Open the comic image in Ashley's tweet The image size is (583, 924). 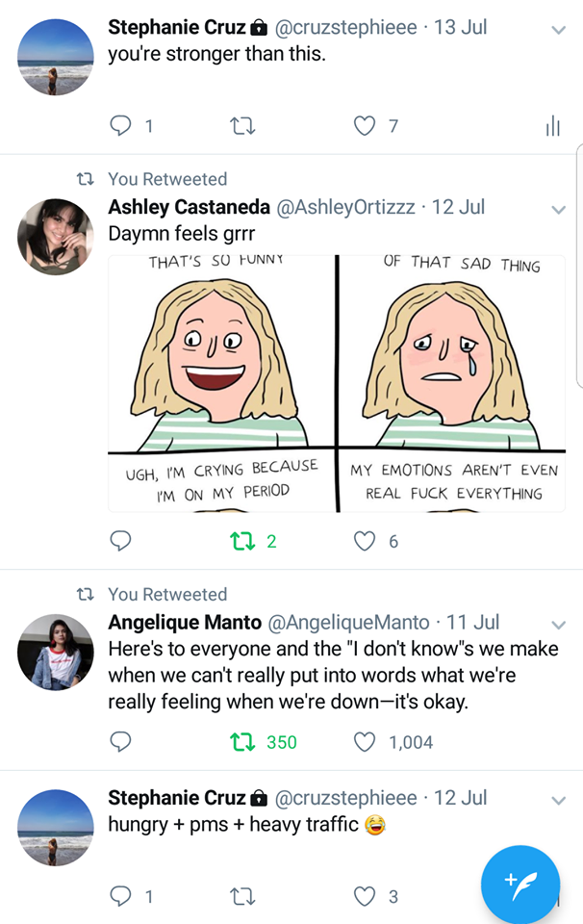point(337,383)
